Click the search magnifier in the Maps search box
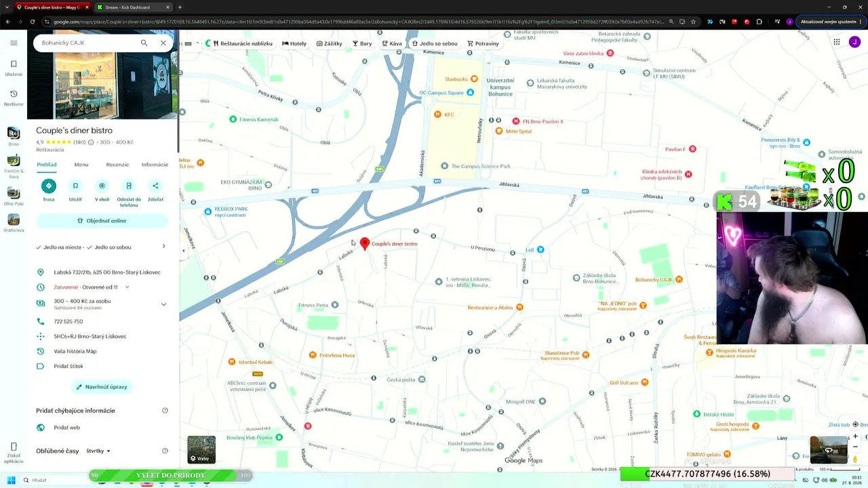868x488 pixels. click(144, 43)
